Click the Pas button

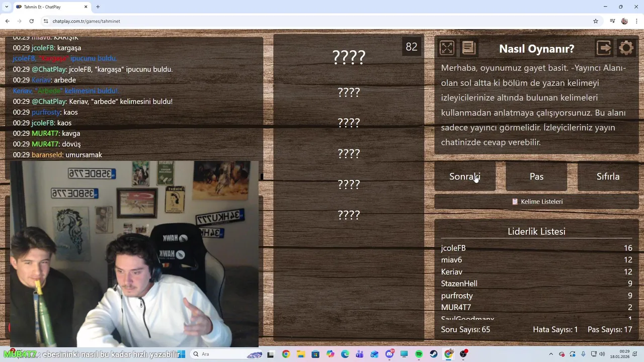[536, 176]
